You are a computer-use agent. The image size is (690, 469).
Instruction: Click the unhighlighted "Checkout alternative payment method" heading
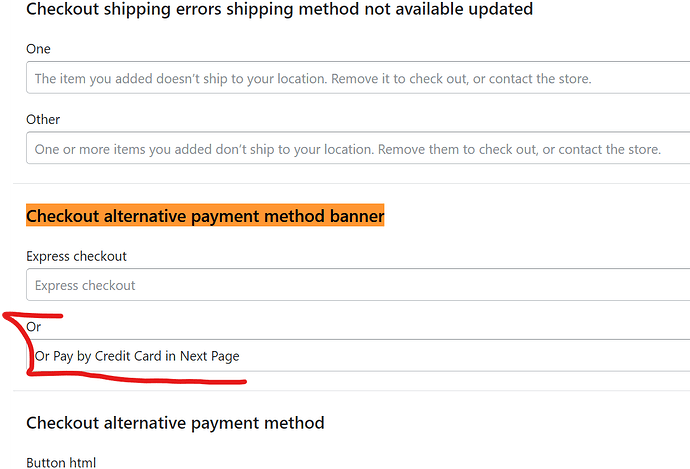pyautogui.click(x=175, y=423)
